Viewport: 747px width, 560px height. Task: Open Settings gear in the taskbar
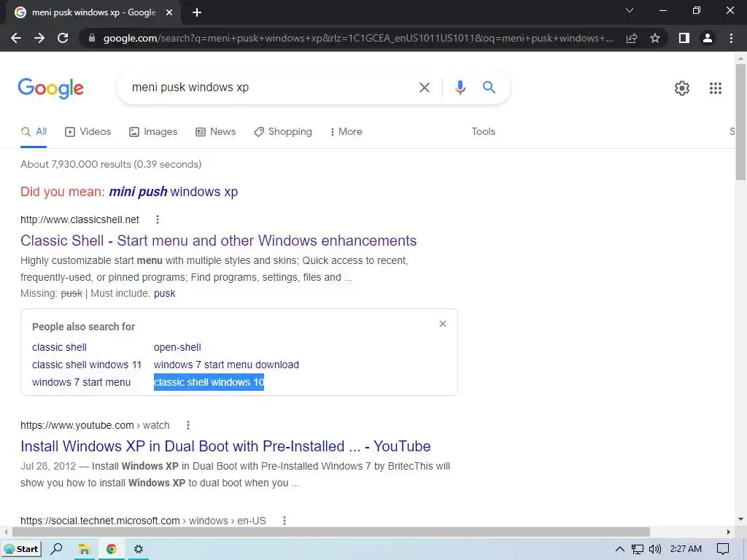139,549
